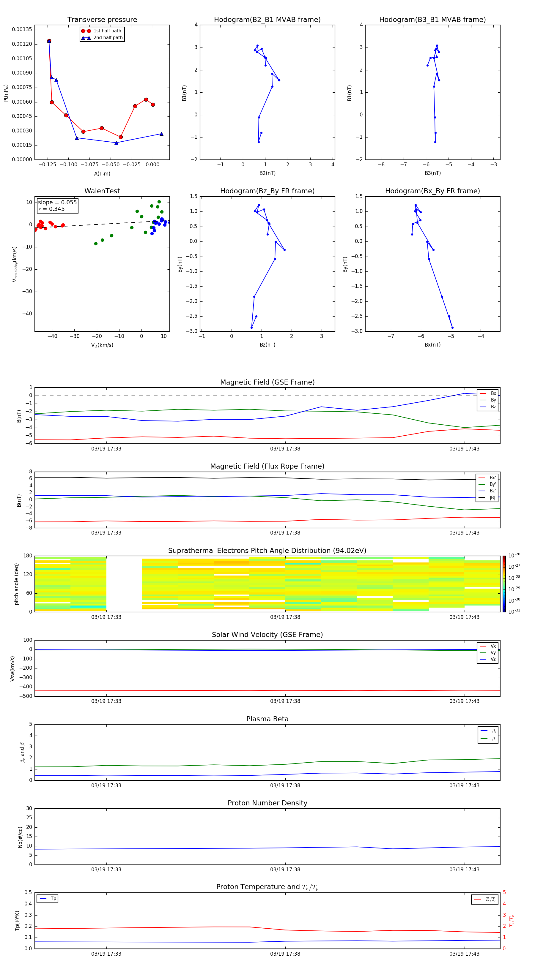Select the βp entry in Plasma Beta legend
Viewport: 535px width, 980px height.
click(x=488, y=731)
